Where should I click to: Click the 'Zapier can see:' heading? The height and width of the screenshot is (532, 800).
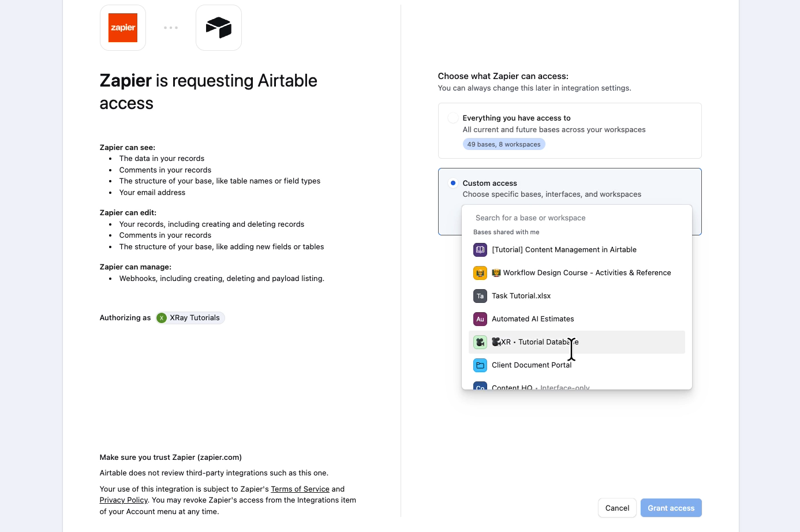click(x=128, y=148)
